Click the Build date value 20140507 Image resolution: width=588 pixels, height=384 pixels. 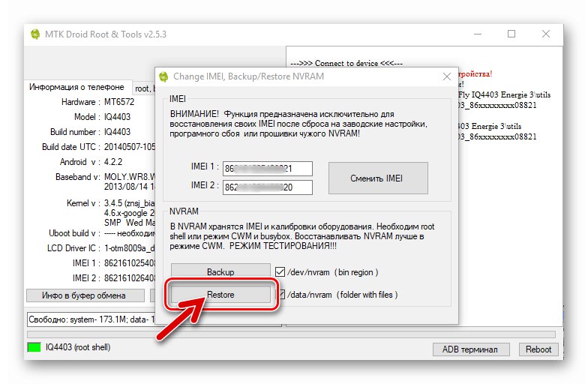coord(129,147)
